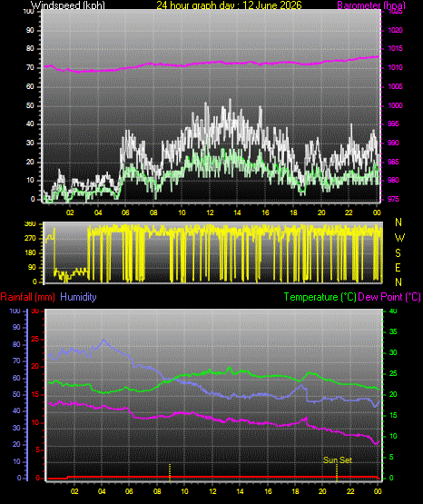Click the "990" barometer axis value
The height and width of the screenshot is (504, 423).
point(393,143)
